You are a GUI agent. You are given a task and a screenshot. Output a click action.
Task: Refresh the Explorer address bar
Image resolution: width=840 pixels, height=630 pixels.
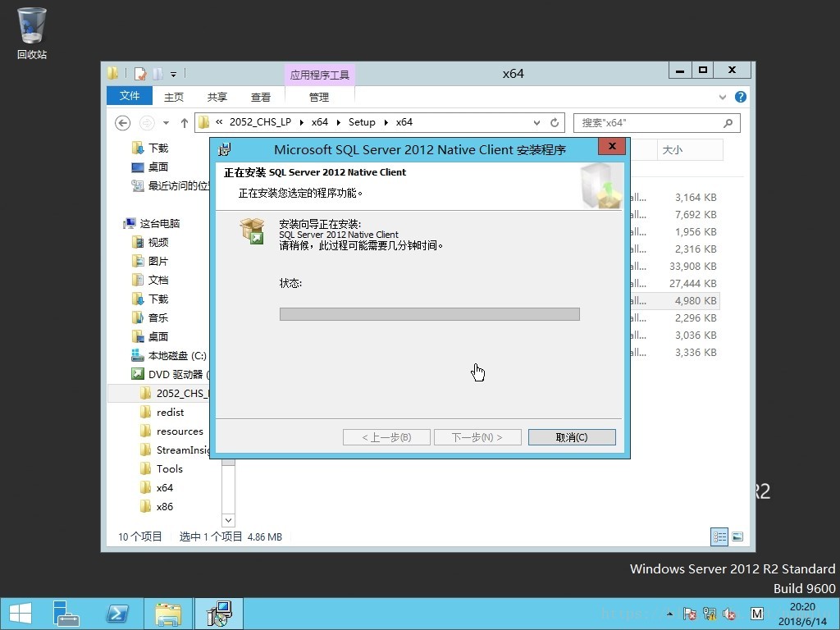click(x=555, y=123)
